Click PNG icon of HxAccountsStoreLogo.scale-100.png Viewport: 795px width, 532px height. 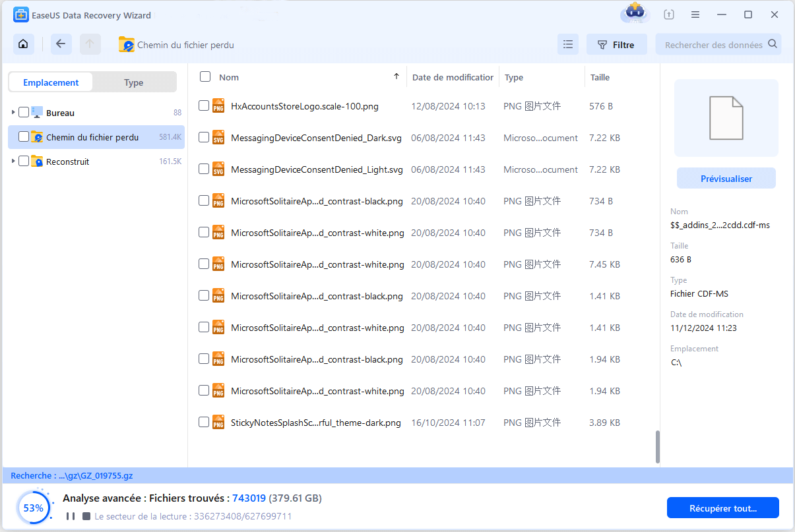pos(218,106)
